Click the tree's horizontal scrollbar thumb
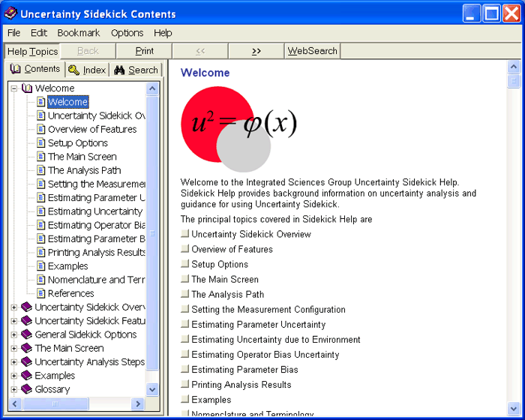 (55, 403)
